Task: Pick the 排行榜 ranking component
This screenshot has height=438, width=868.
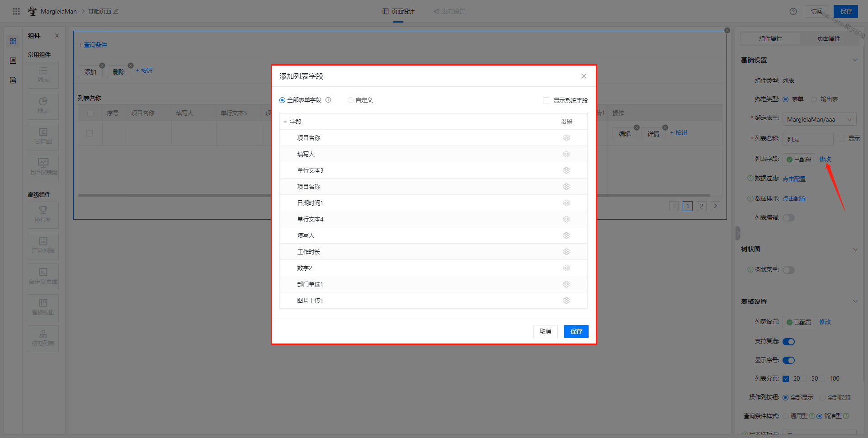Action: (x=43, y=215)
